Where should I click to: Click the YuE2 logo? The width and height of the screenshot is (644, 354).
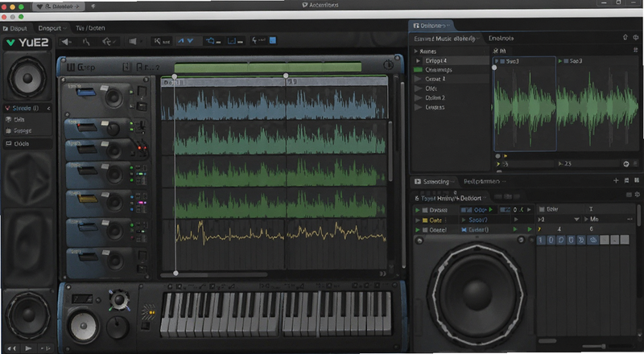click(x=27, y=43)
